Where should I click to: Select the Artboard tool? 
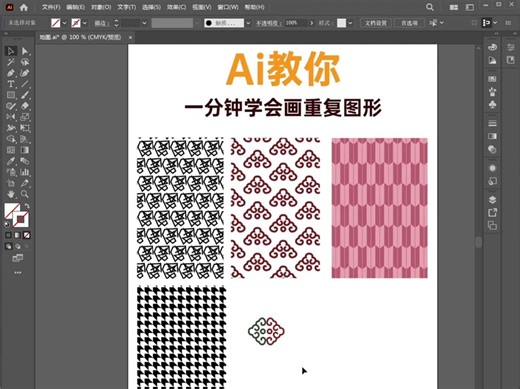[11, 183]
